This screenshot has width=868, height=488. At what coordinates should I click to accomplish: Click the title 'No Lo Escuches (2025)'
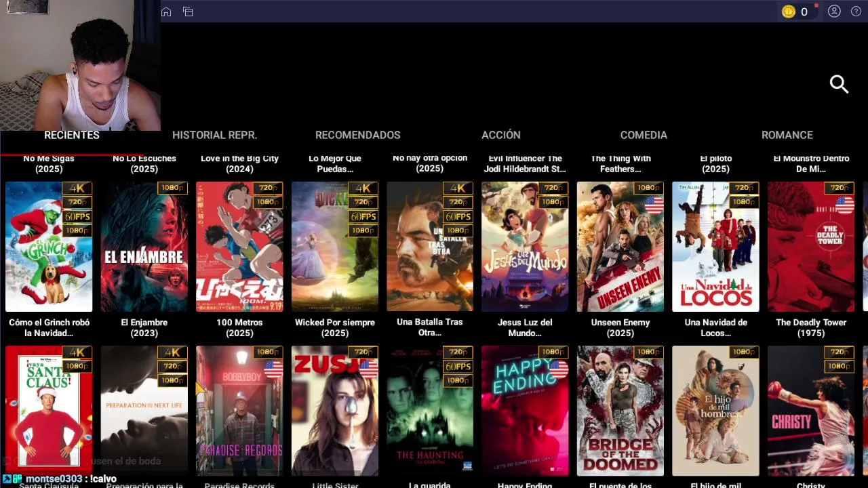click(144, 163)
